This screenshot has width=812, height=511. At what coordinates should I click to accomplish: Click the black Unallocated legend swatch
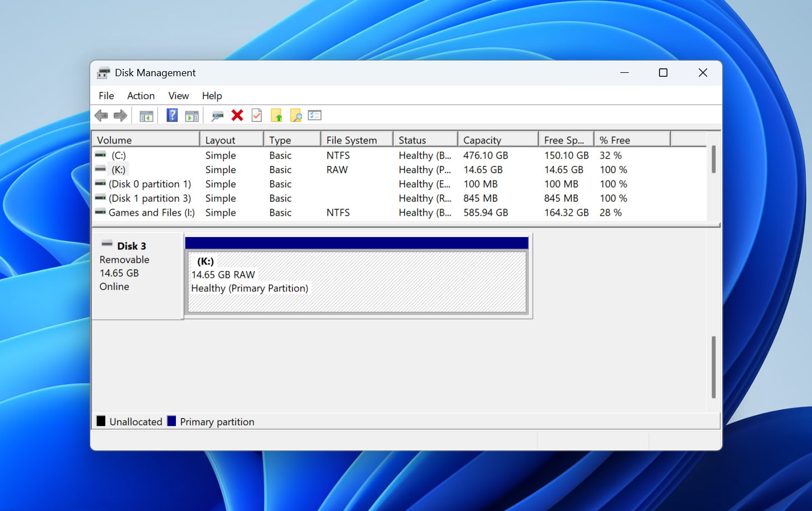click(101, 421)
